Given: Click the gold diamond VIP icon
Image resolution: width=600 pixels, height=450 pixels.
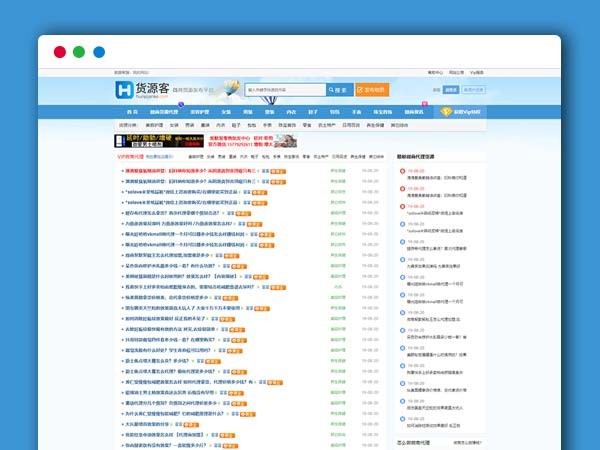Looking at the screenshot, I should point(446,112).
